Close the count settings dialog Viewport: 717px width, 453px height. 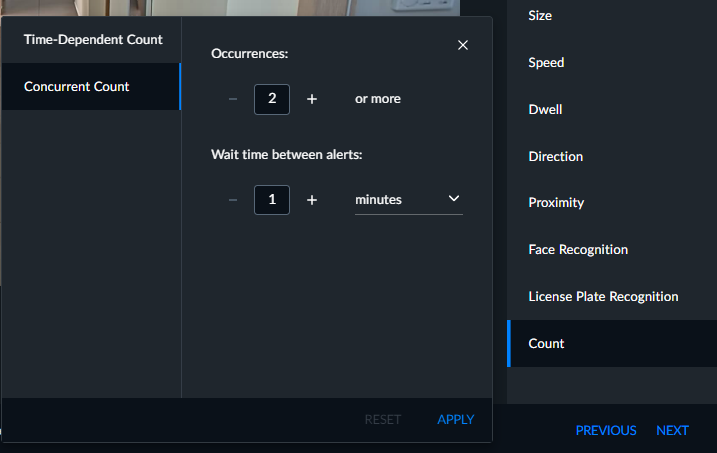tap(463, 45)
